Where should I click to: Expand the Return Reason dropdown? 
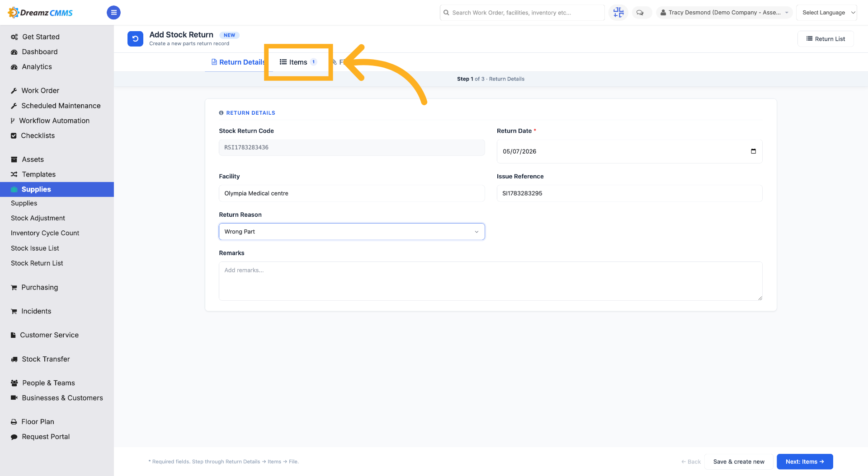352,232
